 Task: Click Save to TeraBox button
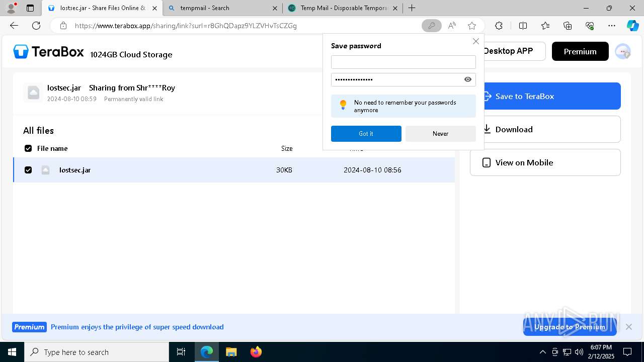[552, 96]
